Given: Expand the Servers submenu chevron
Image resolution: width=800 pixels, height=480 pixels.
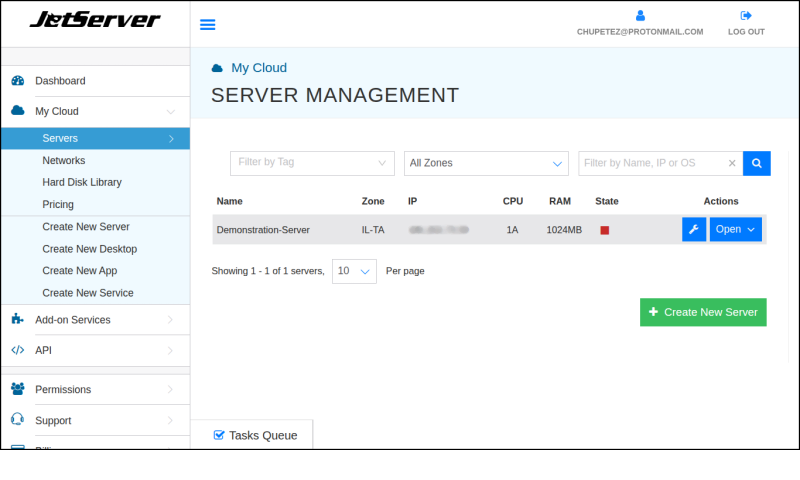Looking at the screenshot, I should coord(171,139).
